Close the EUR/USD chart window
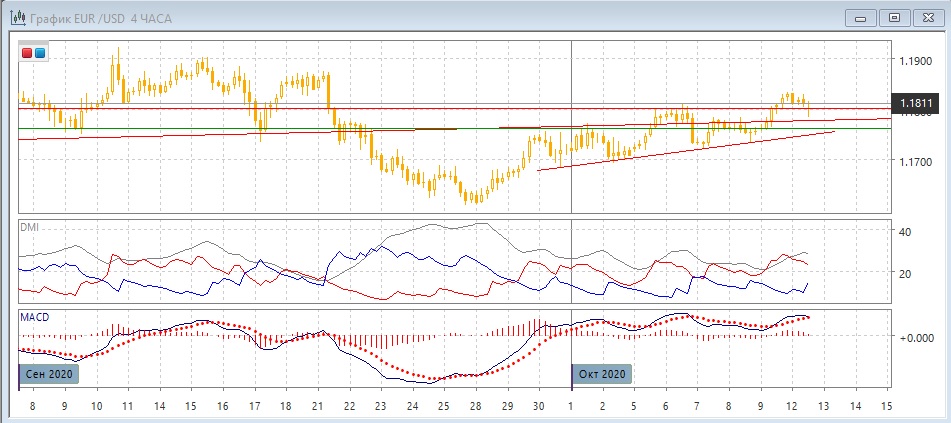 [x=927, y=17]
